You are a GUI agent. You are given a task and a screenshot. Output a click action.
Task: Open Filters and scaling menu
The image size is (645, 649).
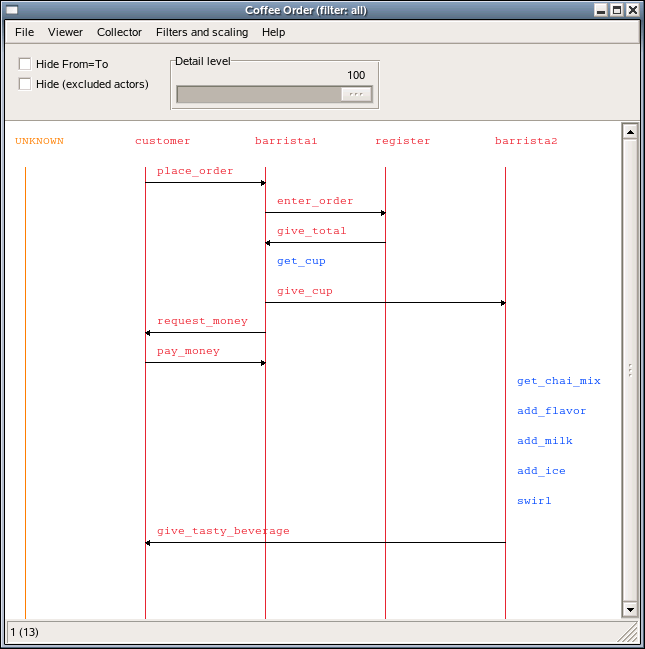[x=202, y=32]
